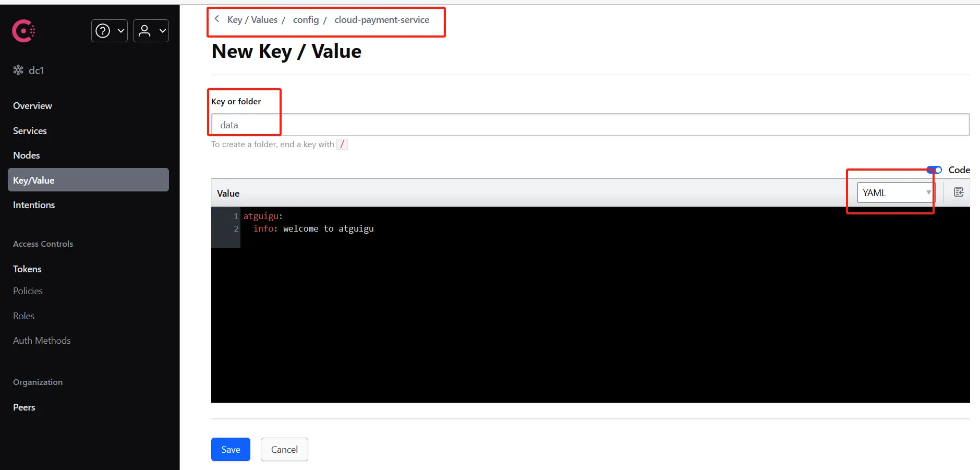Navigate to Intentions section
This screenshot has width=980, height=470.
click(x=34, y=205)
